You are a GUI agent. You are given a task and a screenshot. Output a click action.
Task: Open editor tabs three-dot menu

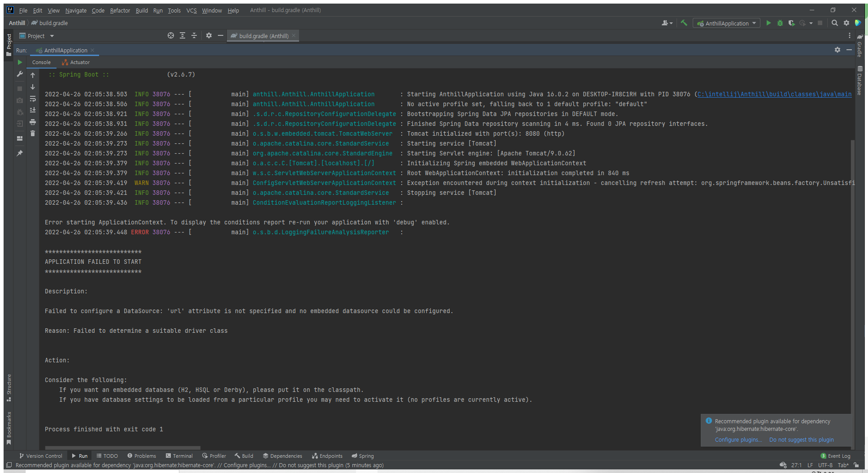click(x=849, y=35)
